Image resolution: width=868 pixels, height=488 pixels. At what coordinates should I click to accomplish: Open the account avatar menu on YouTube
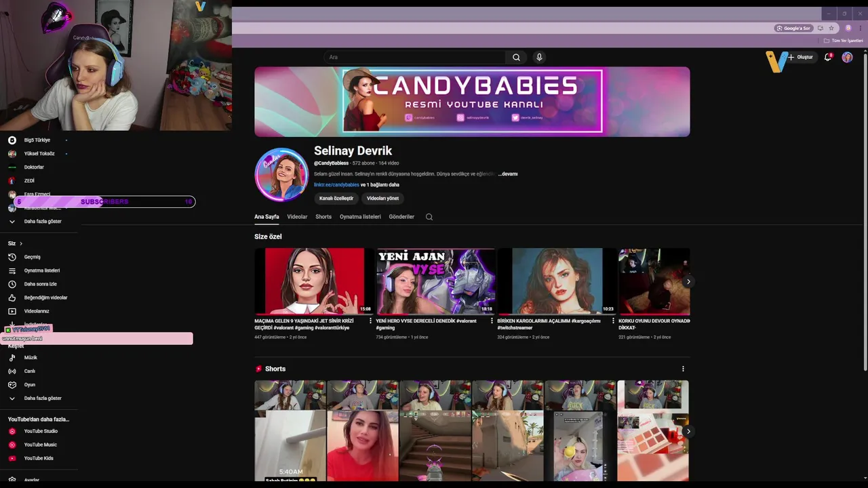pyautogui.click(x=847, y=58)
